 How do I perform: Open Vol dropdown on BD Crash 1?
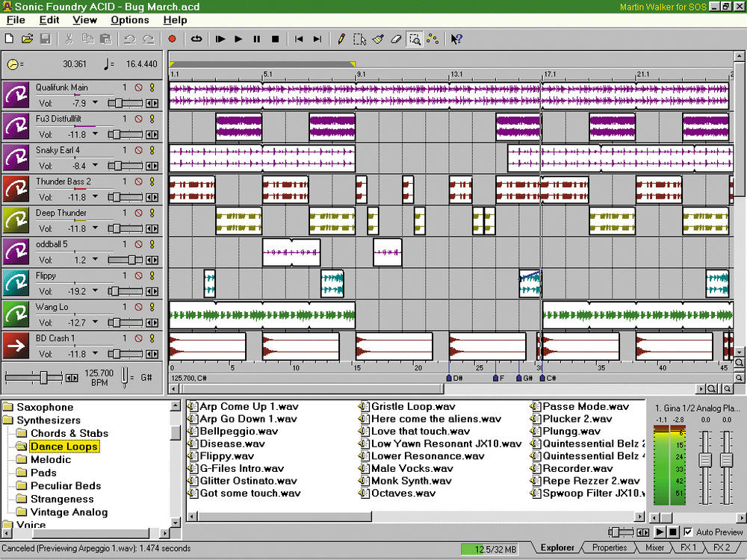(x=95, y=354)
